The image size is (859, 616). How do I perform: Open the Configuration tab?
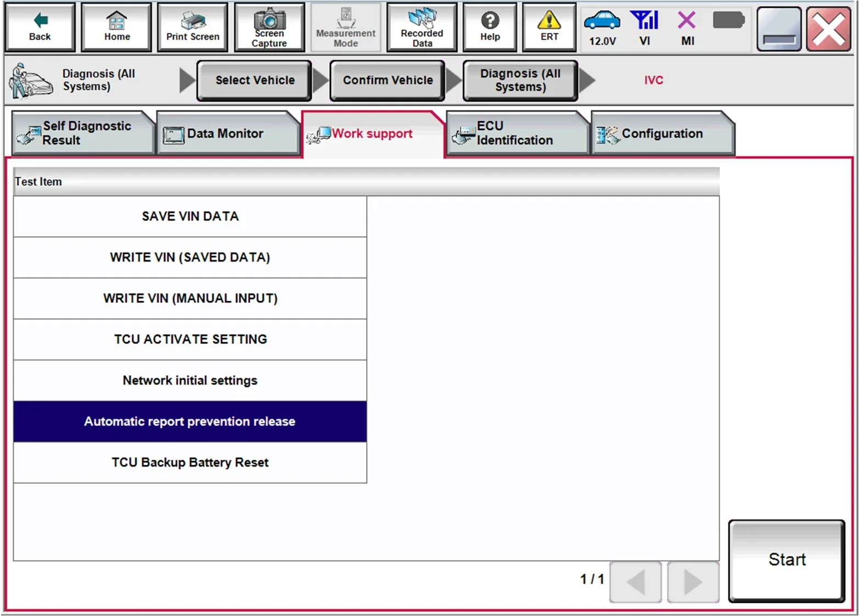[x=662, y=133]
